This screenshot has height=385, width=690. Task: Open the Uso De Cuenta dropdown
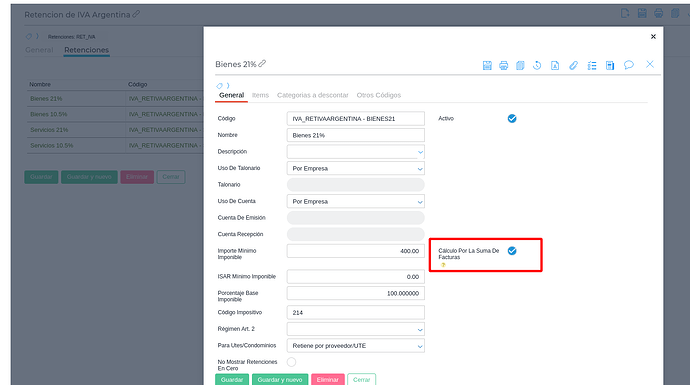(356, 202)
